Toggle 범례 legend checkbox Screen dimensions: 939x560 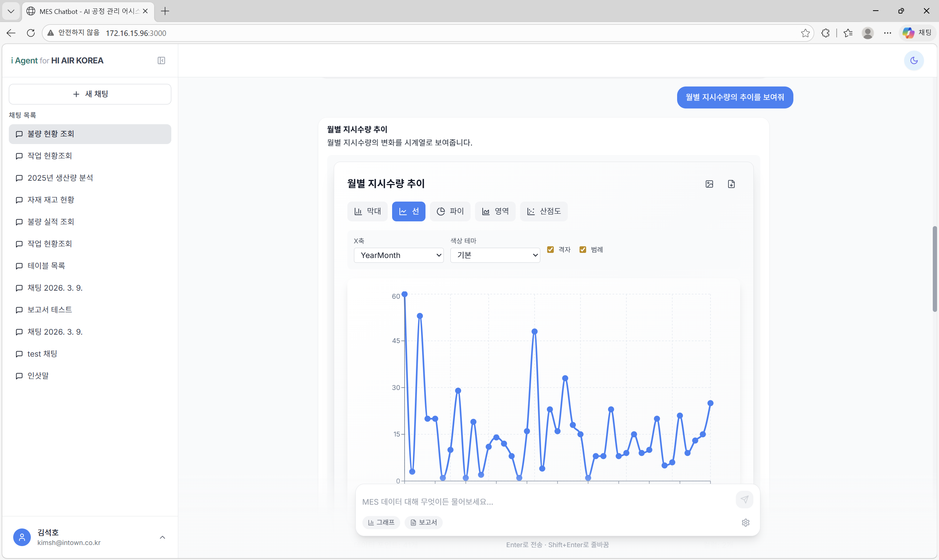pyautogui.click(x=582, y=250)
